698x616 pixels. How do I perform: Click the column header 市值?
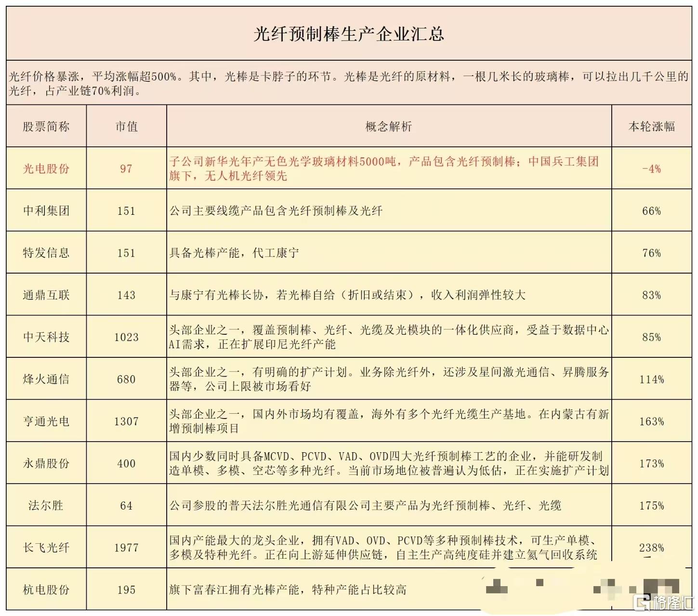127,127
